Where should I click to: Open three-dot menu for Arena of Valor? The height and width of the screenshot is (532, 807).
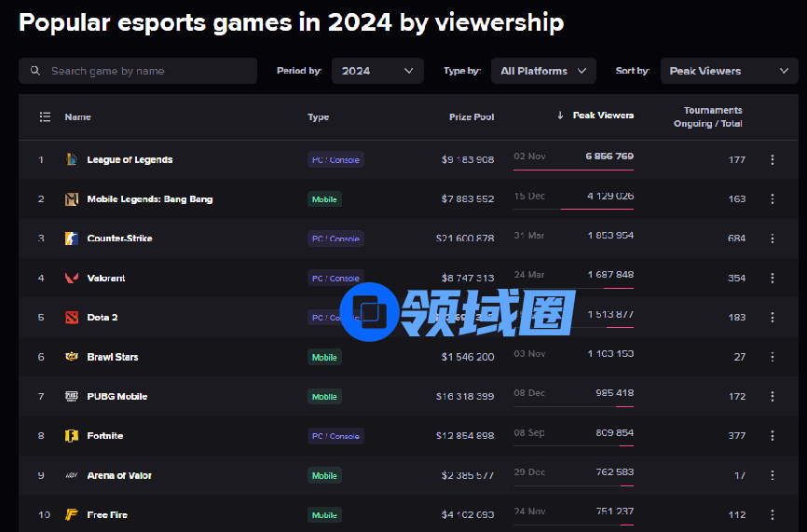coord(772,475)
